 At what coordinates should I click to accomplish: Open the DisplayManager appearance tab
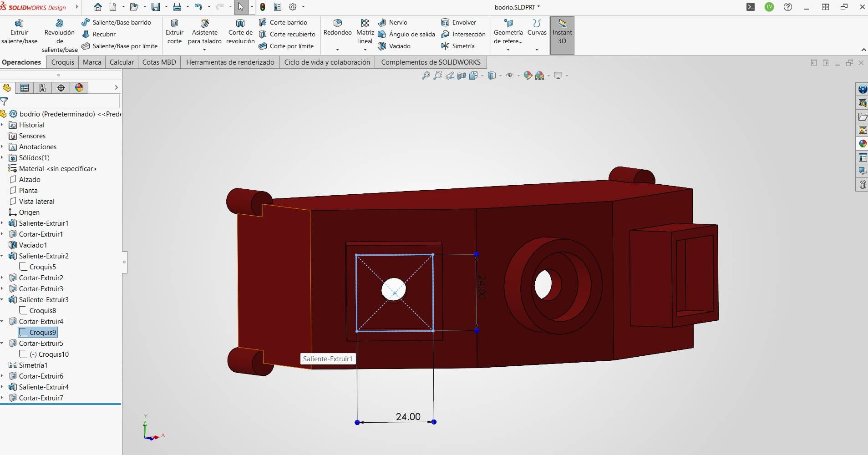[x=79, y=88]
